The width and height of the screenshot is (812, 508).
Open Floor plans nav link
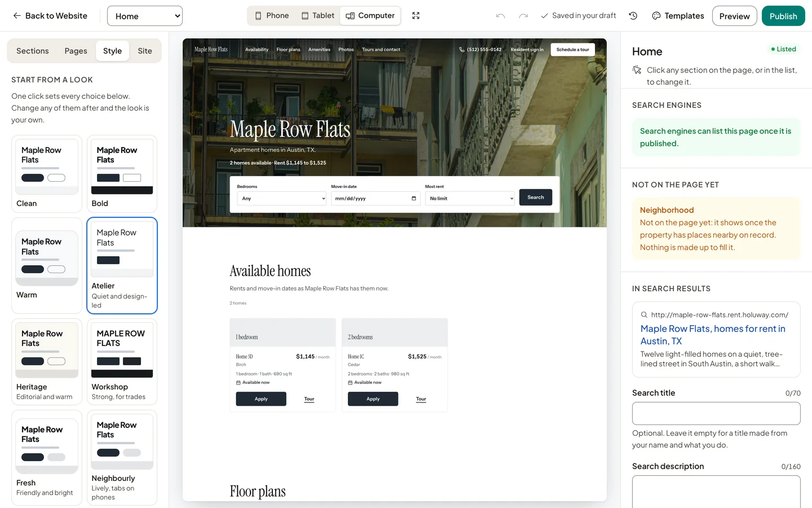288,50
